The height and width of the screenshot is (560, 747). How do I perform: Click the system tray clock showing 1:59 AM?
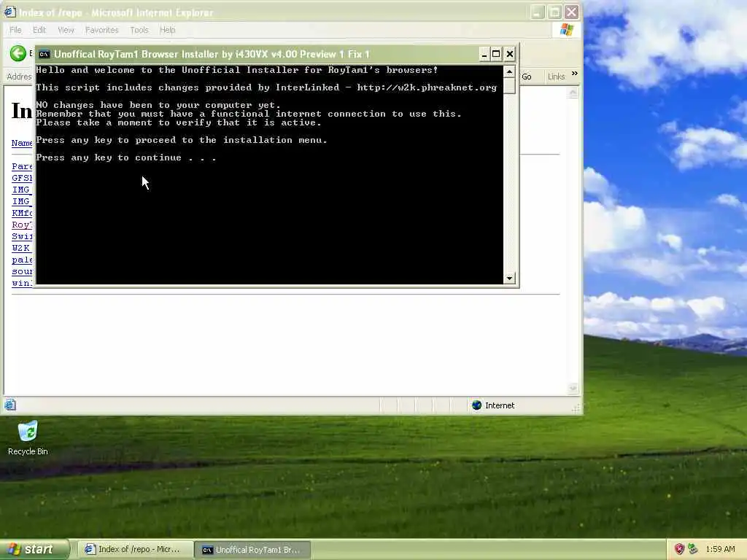(720, 549)
